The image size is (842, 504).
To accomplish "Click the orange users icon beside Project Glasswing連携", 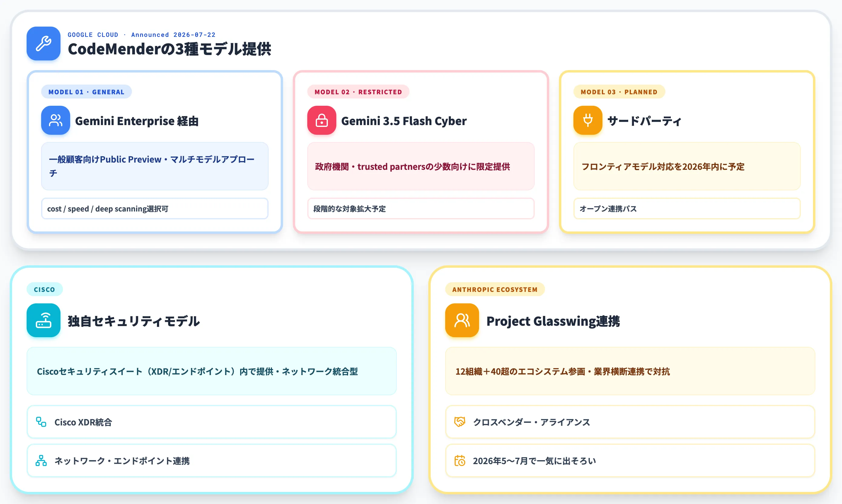I will coord(462,320).
